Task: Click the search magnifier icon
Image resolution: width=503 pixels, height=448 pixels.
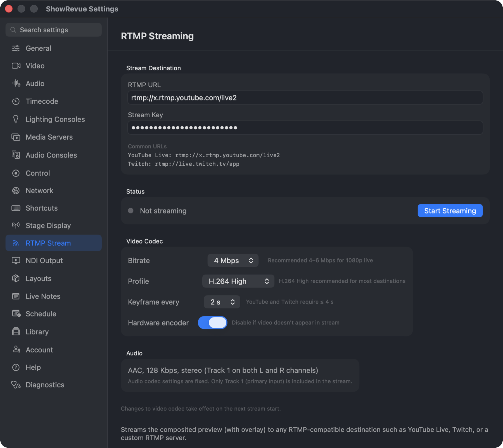Action: [x=13, y=30]
